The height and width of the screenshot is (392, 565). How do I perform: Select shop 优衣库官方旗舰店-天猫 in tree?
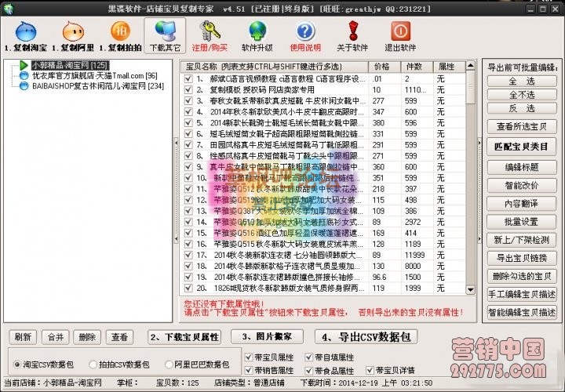coord(95,75)
